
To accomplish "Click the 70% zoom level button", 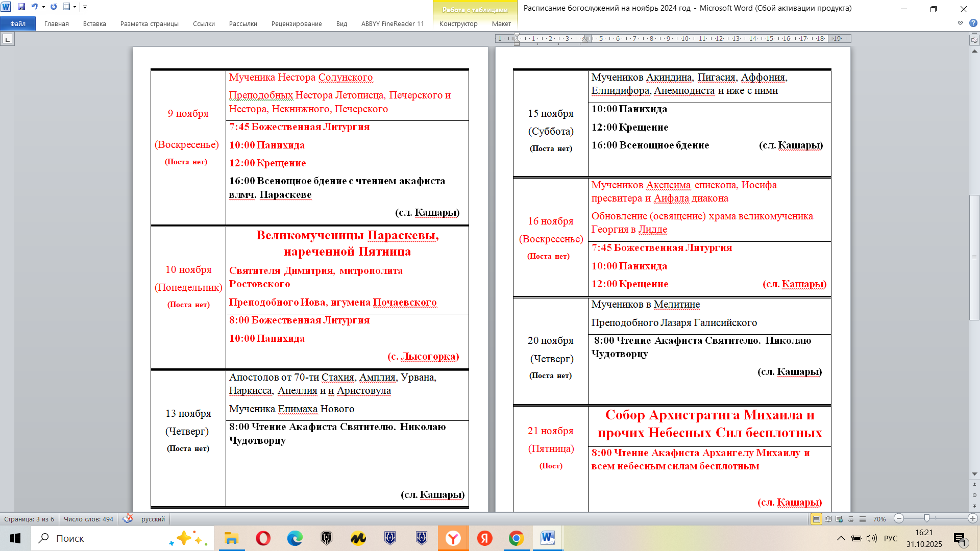I will click(879, 519).
